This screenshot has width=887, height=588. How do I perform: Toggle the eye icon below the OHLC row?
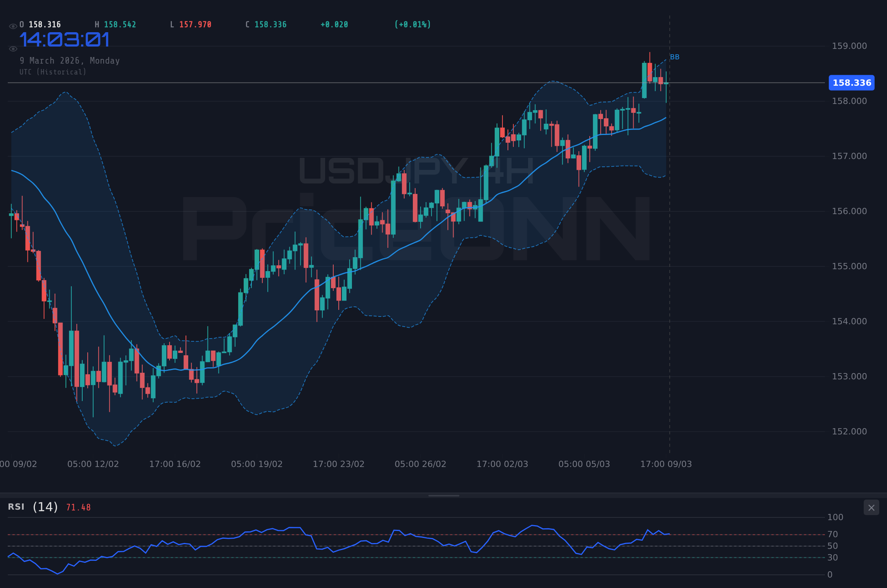(13, 49)
